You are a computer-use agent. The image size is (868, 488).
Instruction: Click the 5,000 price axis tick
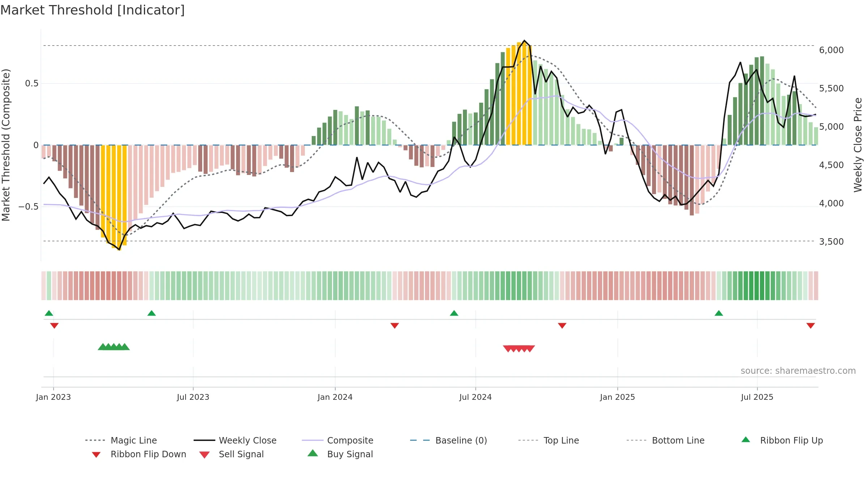(831, 127)
